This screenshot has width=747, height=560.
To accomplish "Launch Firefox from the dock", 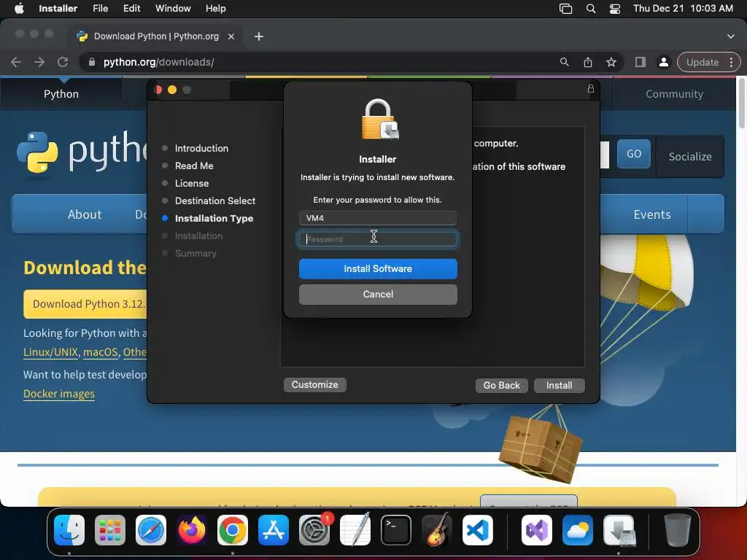I will pos(192,530).
